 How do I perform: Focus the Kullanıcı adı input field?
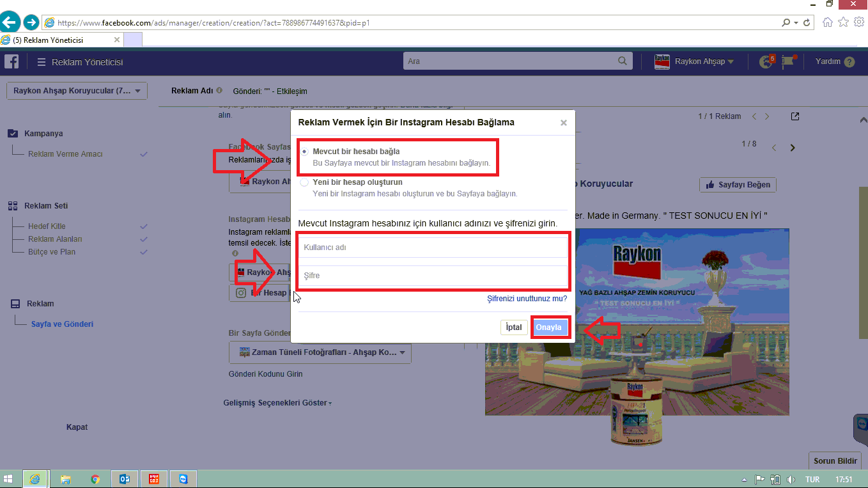pos(433,248)
